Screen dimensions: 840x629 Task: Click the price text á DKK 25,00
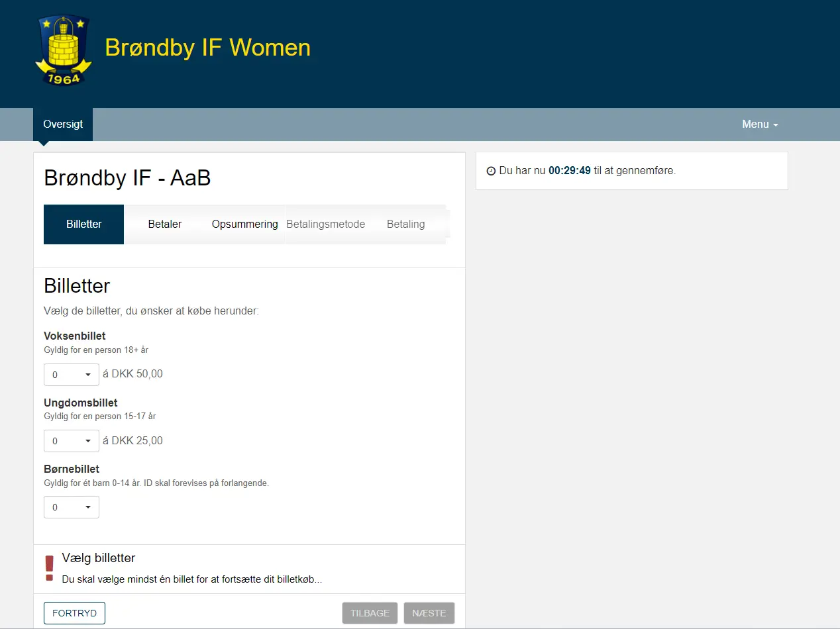pyautogui.click(x=132, y=440)
